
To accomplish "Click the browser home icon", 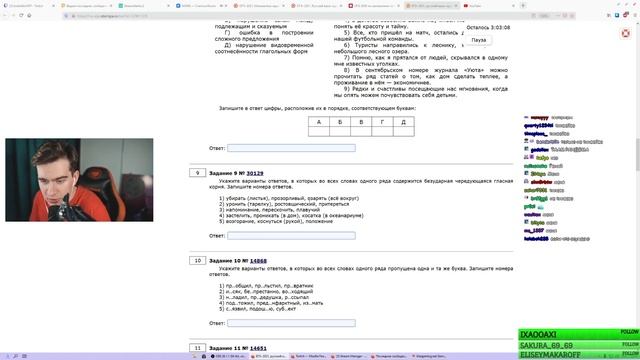I will click(x=29, y=16).
